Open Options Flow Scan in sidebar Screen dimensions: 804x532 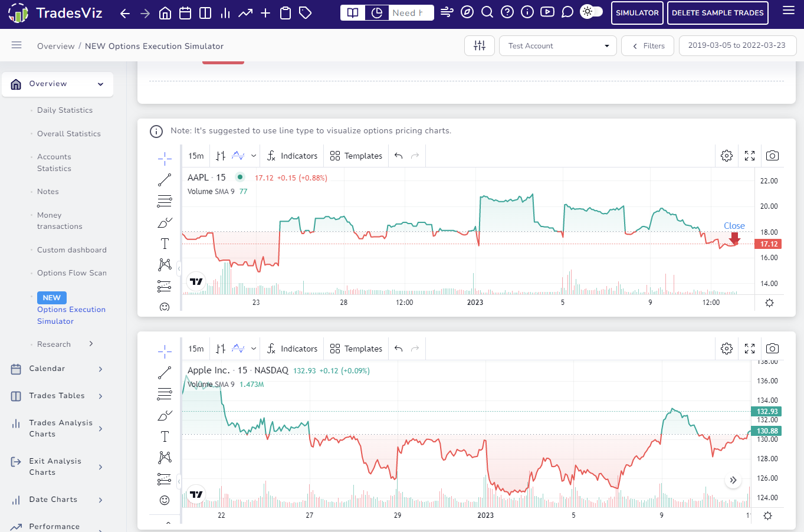[x=72, y=273]
